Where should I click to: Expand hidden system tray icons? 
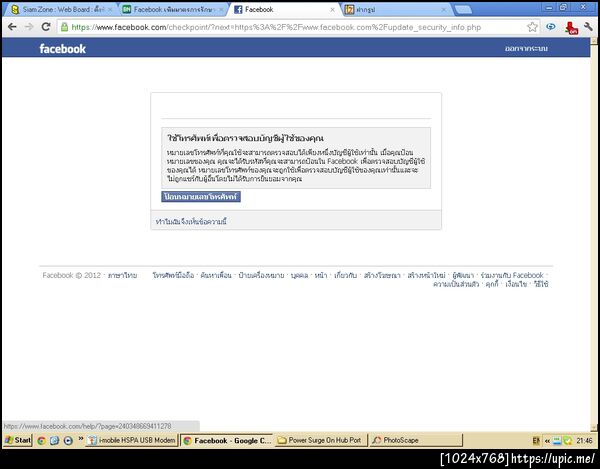547,441
